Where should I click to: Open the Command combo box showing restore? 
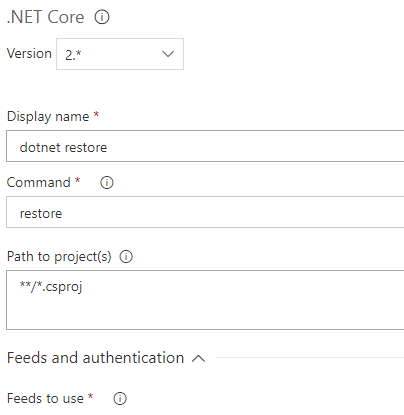[205, 212]
